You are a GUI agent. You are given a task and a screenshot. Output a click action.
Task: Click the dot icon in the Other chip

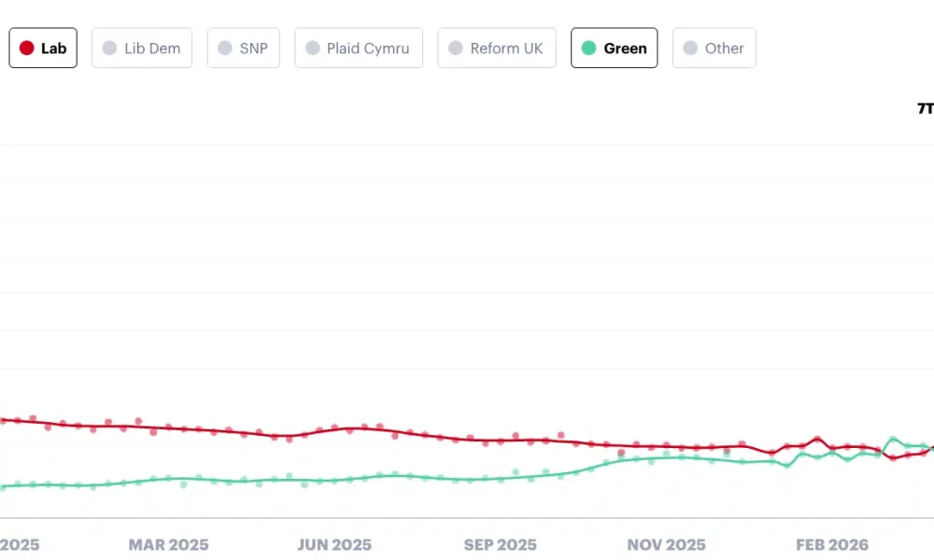(691, 48)
